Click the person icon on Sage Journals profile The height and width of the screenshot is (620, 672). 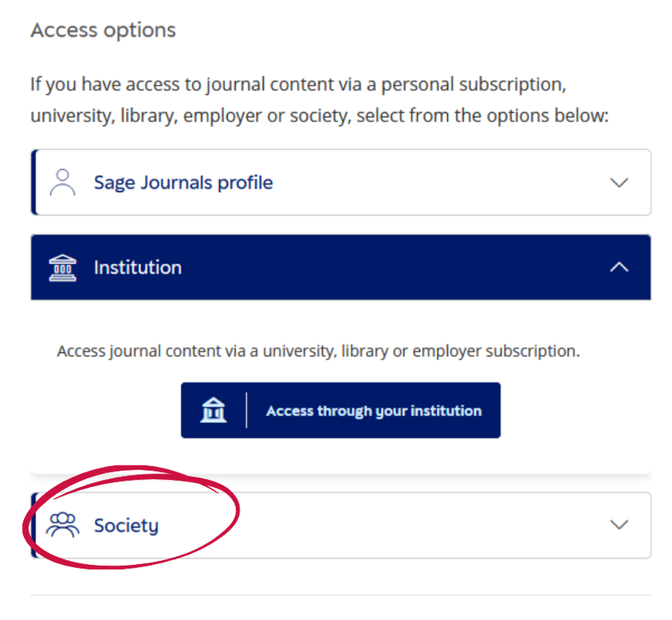[63, 182]
